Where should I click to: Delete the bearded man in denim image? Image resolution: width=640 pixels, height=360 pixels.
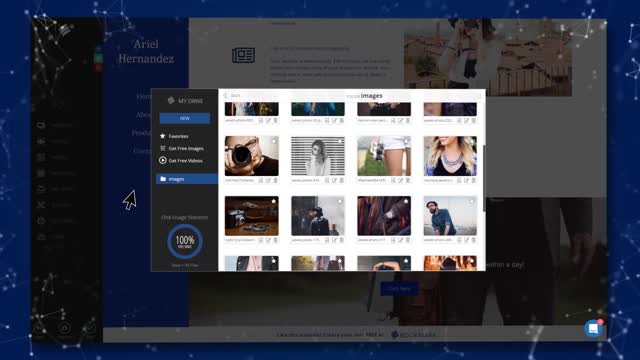pos(474,240)
